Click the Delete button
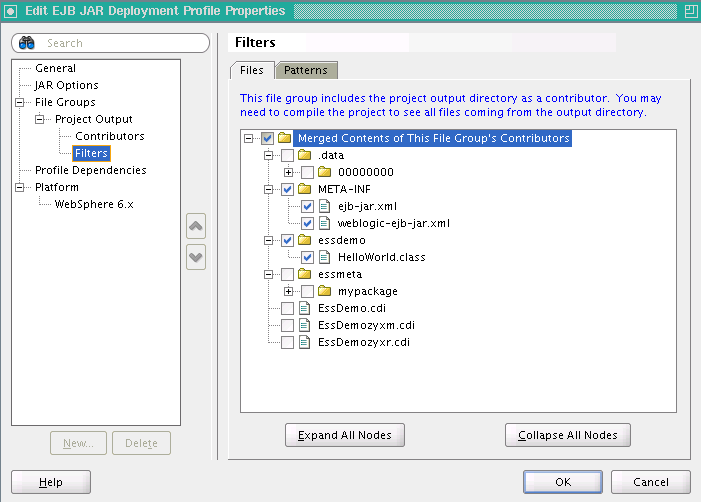The height and width of the screenshot is (502, 701). [x=141, y=443]
